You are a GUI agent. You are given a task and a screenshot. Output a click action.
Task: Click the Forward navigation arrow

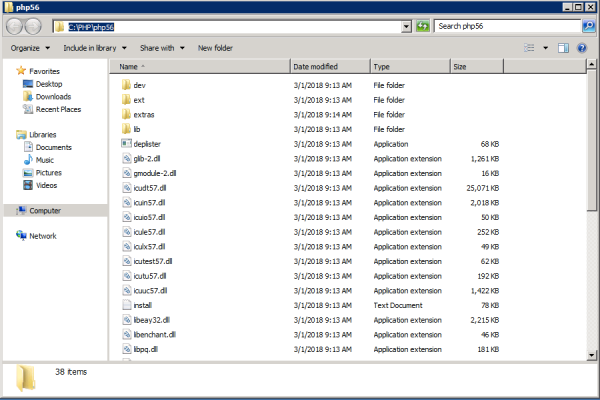(x=33, y=26)
